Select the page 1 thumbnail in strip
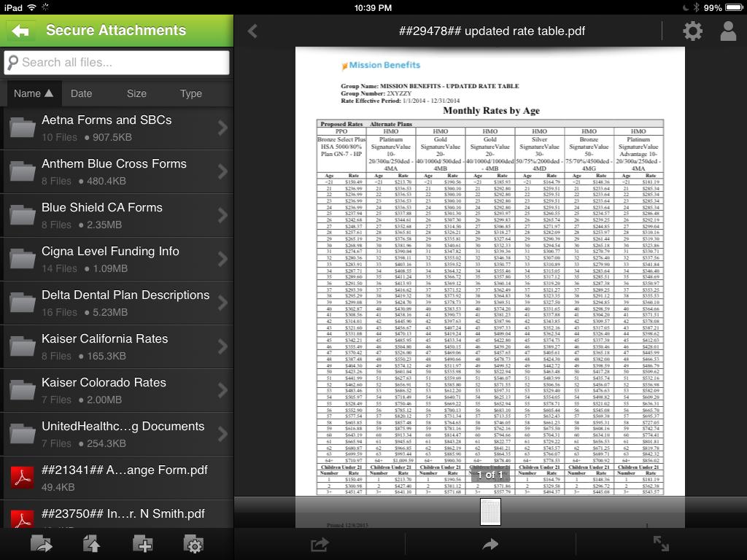Image resolution: width=747 pixels, height=560 pixels. click(x=490, y=512)
